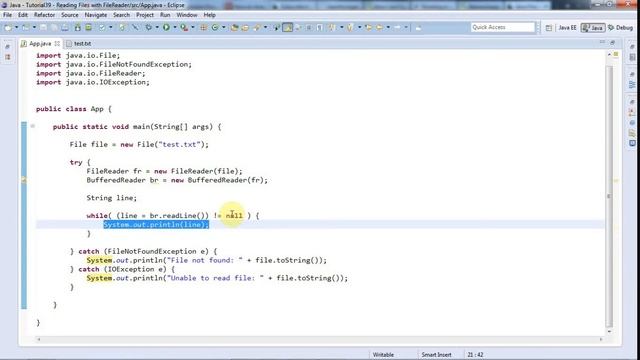Image resolution: width=640 pixels, height=360 pixels.
Task: Switch to the test.txt editor tab
Action: click(x=82, y=43)
